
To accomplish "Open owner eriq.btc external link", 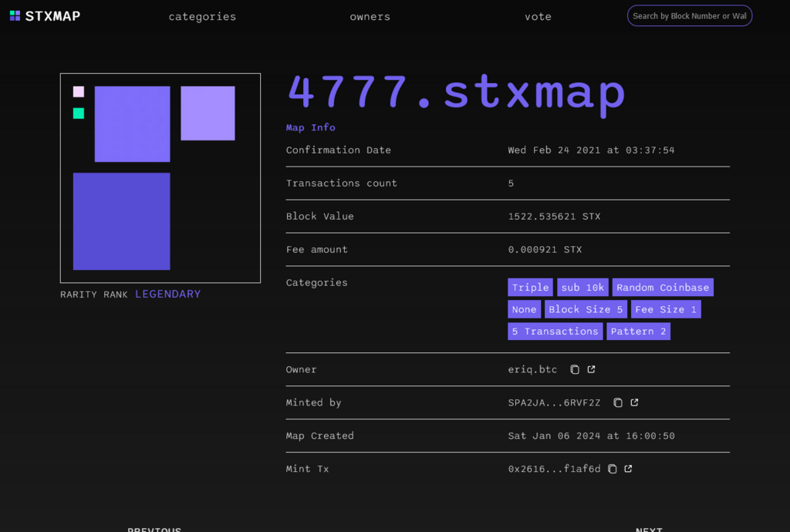I will pos(592,370).
